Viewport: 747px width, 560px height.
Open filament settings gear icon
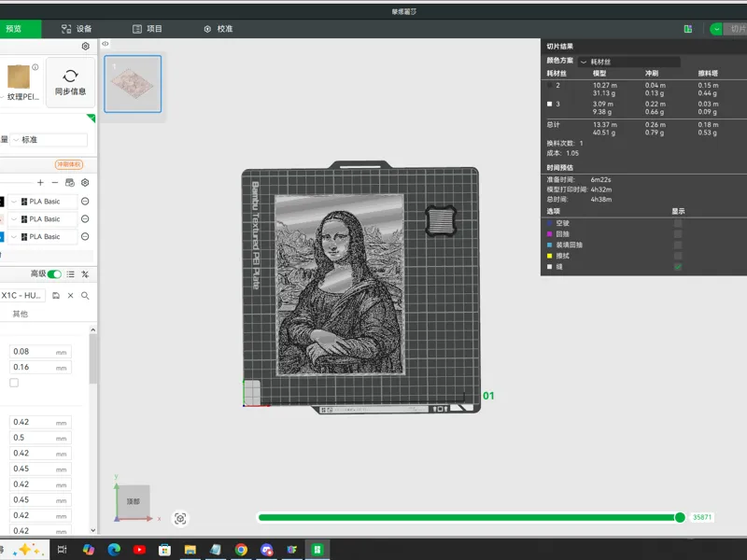tap(85, 182)
